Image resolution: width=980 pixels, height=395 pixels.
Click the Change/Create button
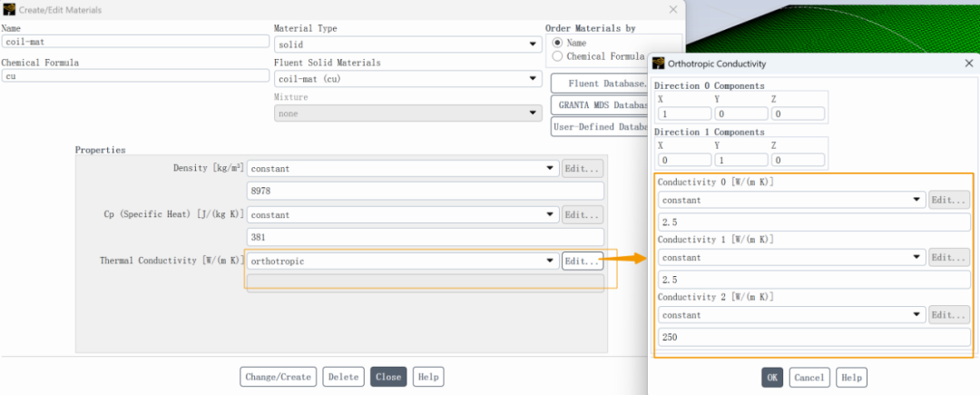click(x=279, y=377)
